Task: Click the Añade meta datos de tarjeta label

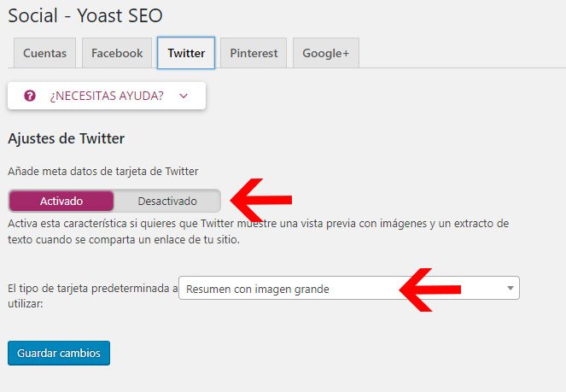Action: point(103,171)
